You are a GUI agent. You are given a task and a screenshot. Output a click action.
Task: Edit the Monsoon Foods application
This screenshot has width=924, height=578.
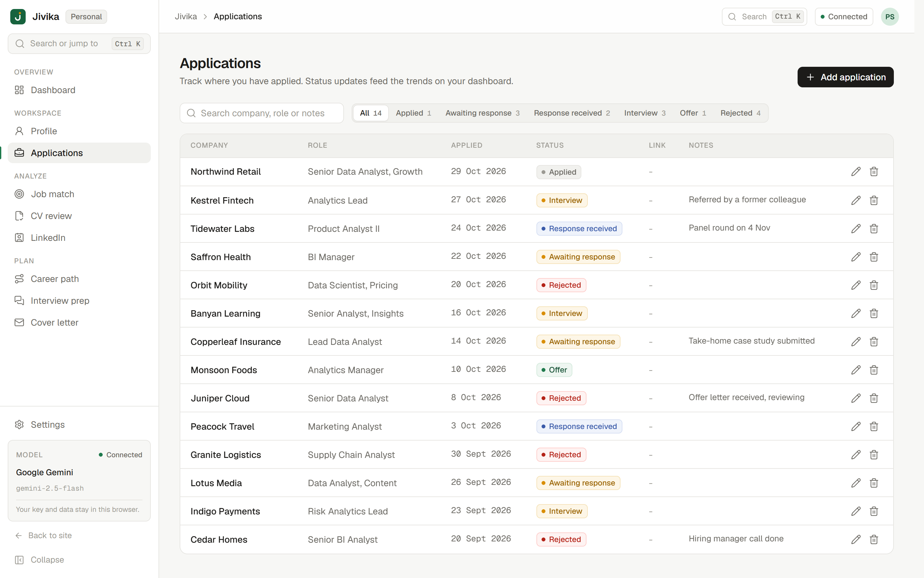[856, 370]
